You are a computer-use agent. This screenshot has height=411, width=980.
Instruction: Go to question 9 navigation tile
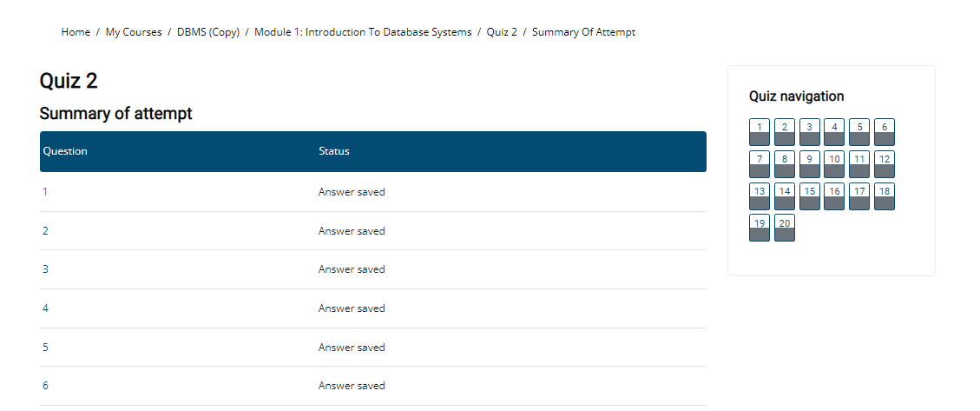click(809, 164)
